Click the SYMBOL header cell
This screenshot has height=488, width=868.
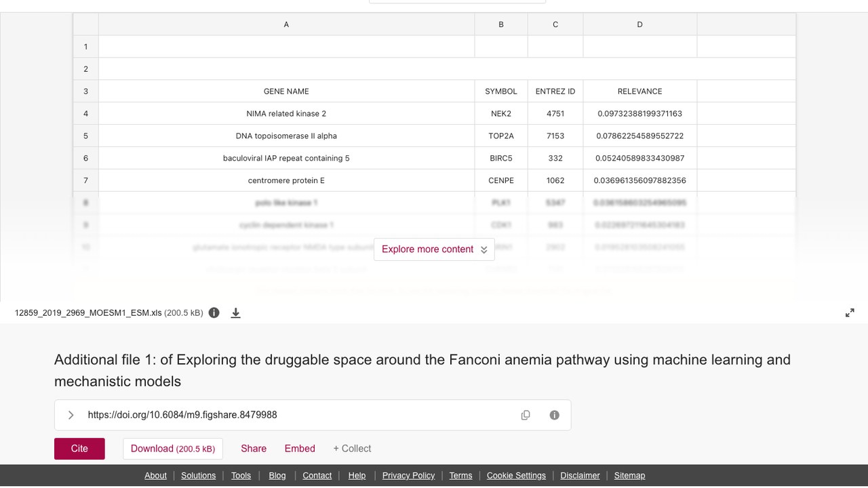(x=501, y=91)
